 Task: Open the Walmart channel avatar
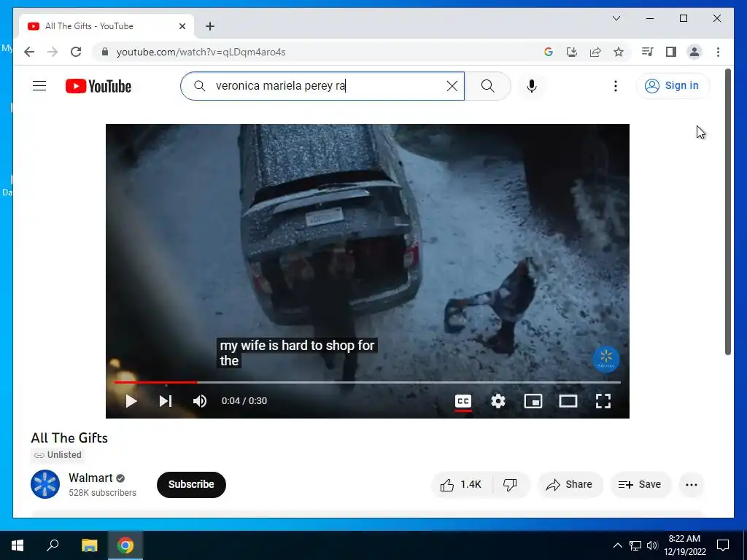(45, 484)
